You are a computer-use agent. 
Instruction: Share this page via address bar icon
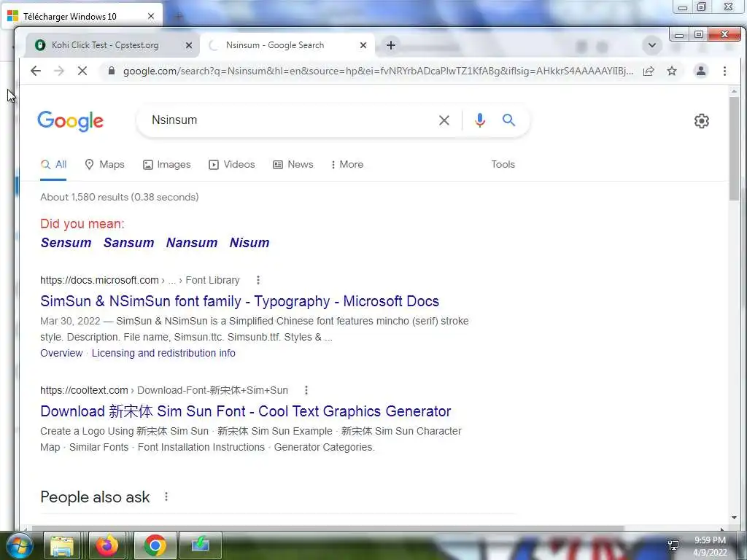coord(649,71)
